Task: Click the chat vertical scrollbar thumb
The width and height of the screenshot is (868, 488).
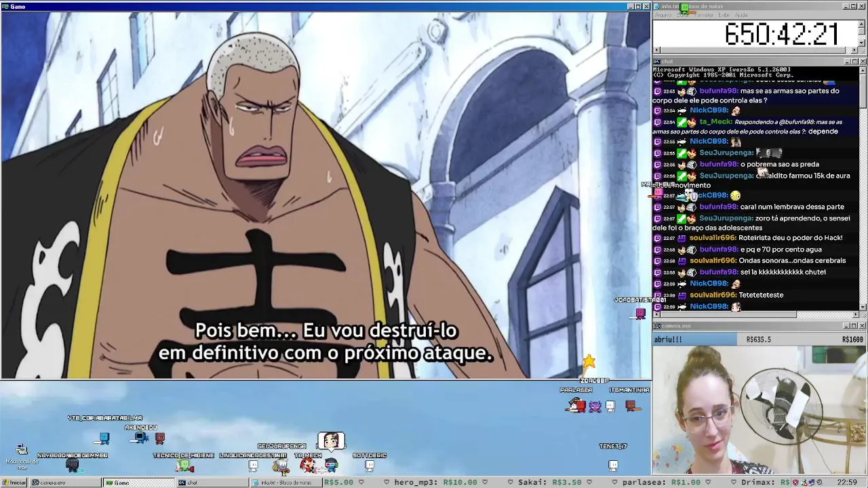Action: (x=863, y=90)
